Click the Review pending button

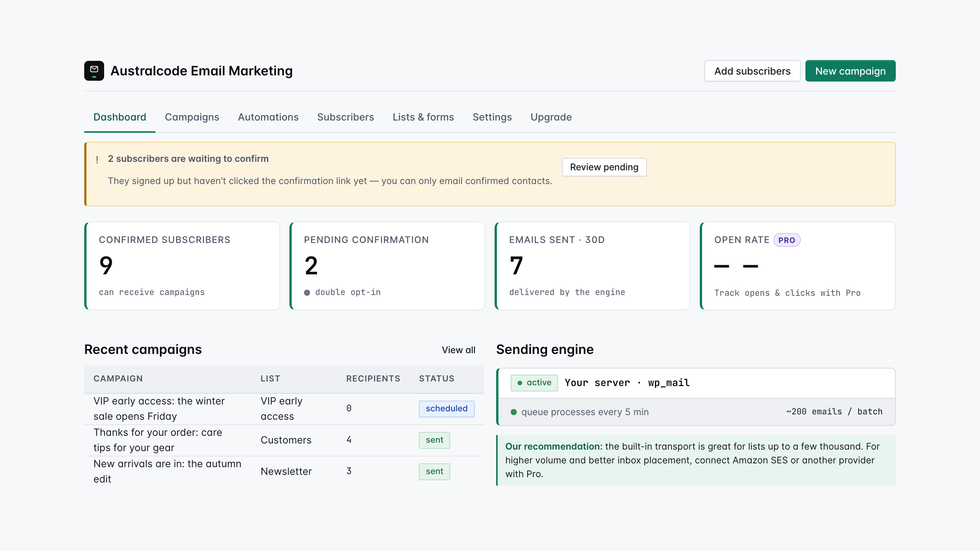tap(604, 167)
